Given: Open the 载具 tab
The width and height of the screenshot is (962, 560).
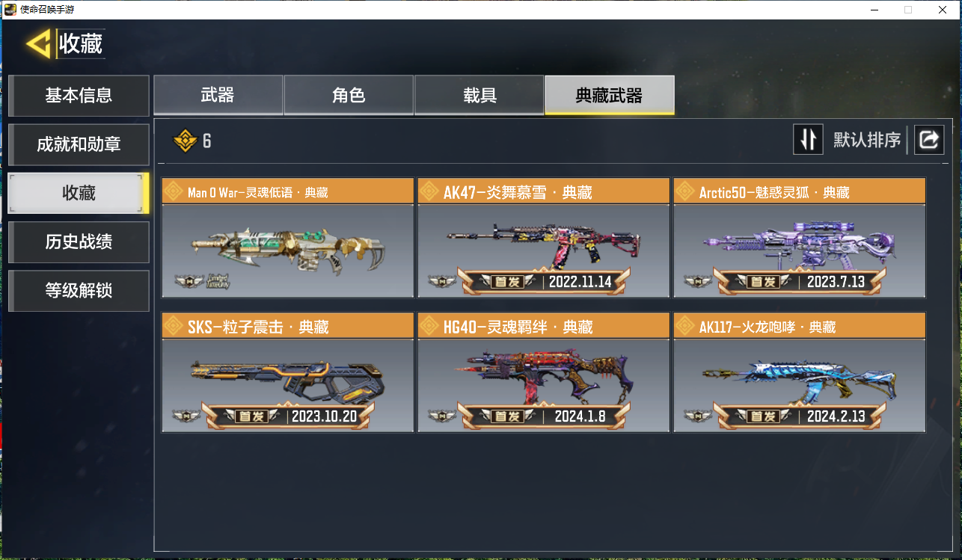Looking at the screenshot, I should click(x=480, y=95).
